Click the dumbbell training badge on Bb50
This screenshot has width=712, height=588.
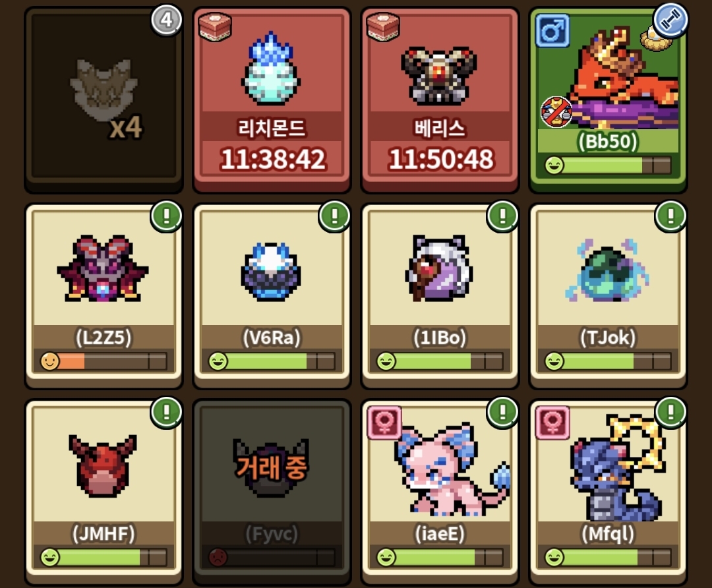coord(670,20)
